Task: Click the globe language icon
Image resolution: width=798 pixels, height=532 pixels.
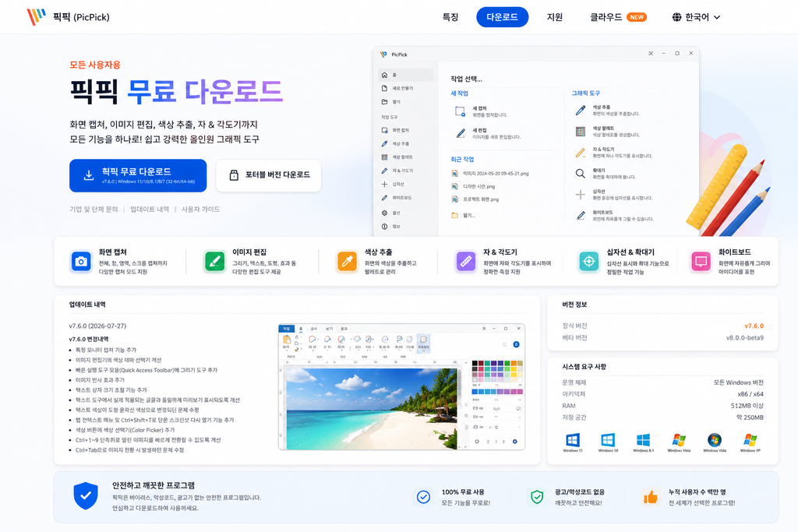Action: click(676, 17)
